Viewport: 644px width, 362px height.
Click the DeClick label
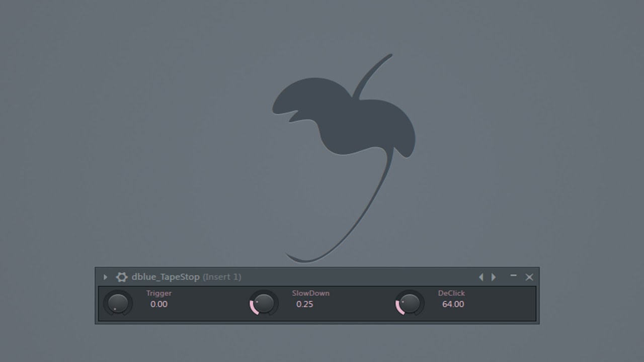(451, 293)
